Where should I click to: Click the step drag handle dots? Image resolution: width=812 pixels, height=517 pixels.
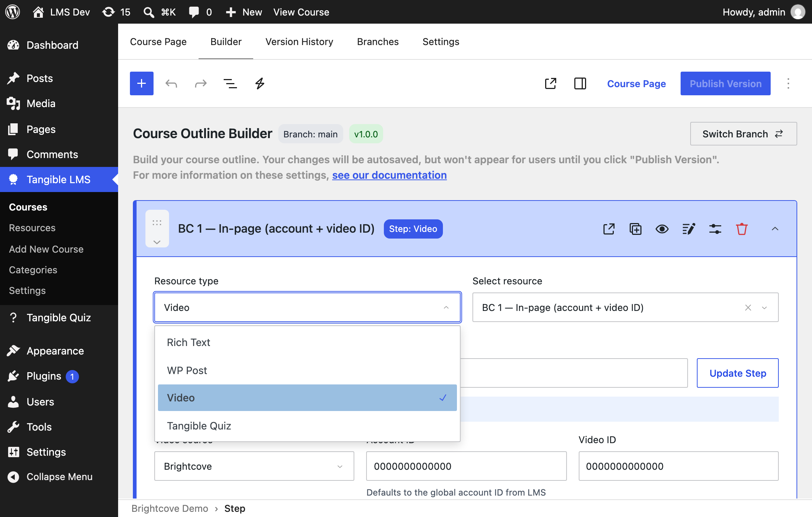[157, 223]
